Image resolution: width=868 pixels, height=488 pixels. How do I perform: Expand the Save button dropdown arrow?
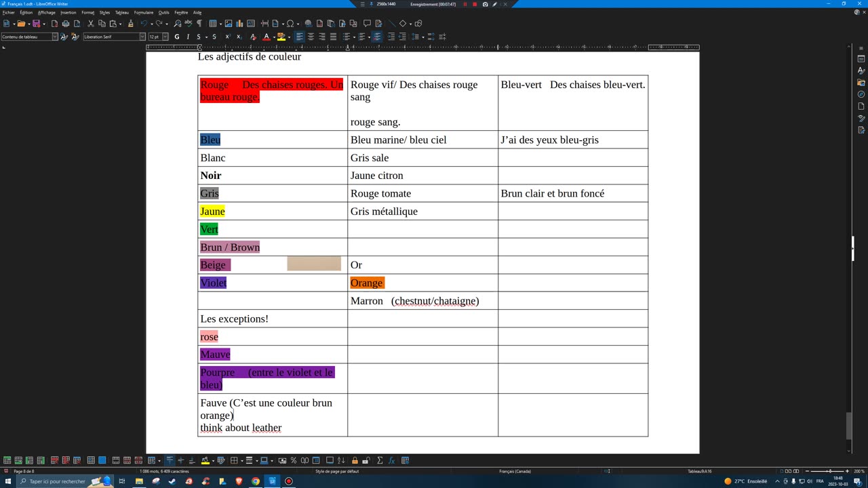(x=43, y=24)
